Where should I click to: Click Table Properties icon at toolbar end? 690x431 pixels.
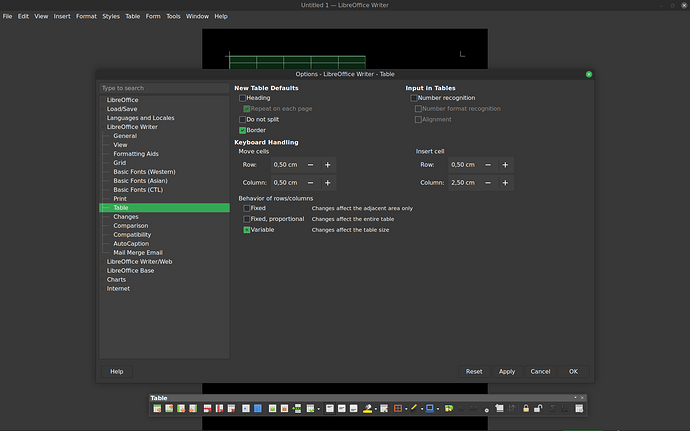[579, 409]
